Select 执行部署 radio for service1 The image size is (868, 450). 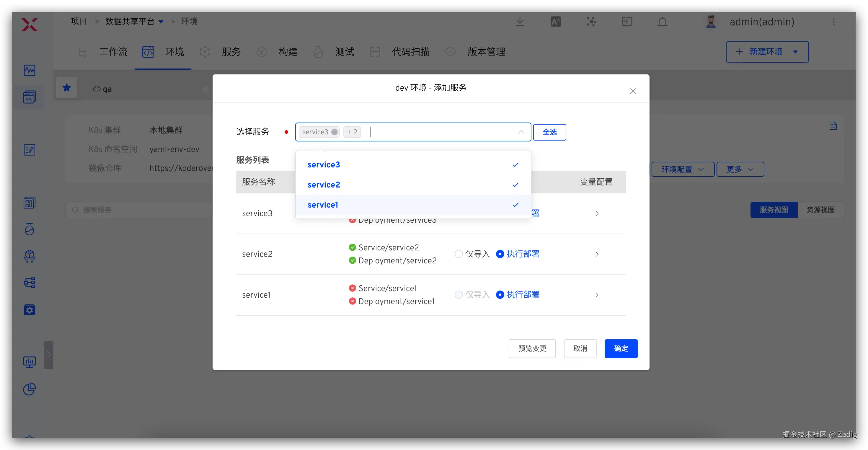tap(500, 295)
